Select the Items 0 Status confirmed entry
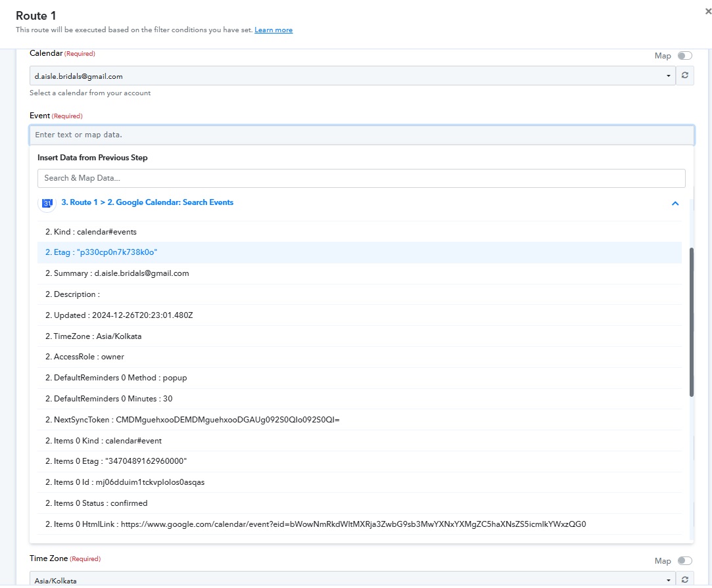The height and width of the screenshot is (588, 712). point(96,503)
